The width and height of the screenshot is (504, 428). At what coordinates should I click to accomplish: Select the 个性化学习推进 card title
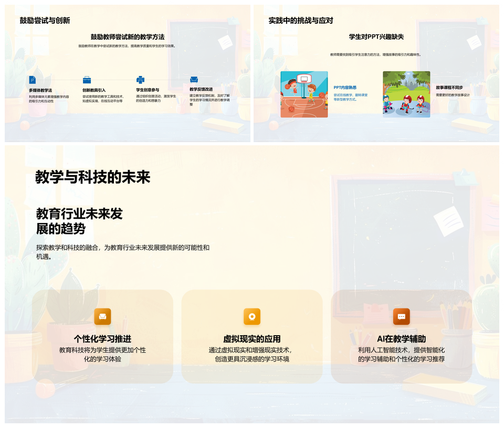click(x=102, y=339)
